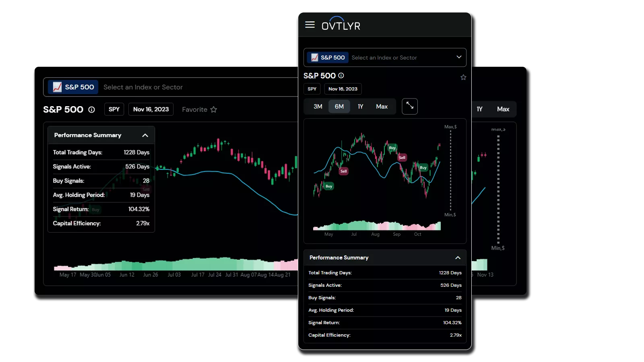This screenshot has width=644, height=362.
Task: Click the star icon on mobile panel
Action: (x=463, y=77)
